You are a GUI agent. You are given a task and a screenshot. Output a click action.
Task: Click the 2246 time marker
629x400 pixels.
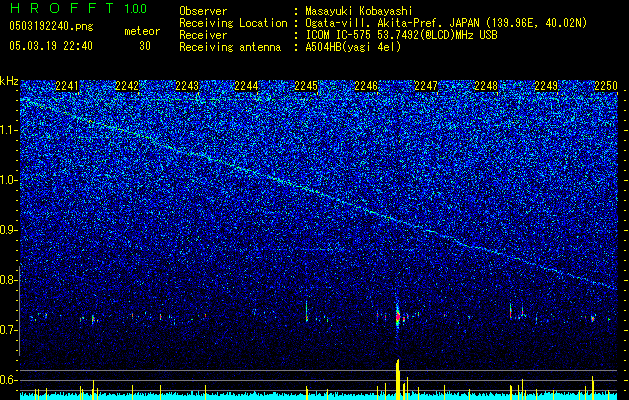pyautogui.click(x=366, y=86)
